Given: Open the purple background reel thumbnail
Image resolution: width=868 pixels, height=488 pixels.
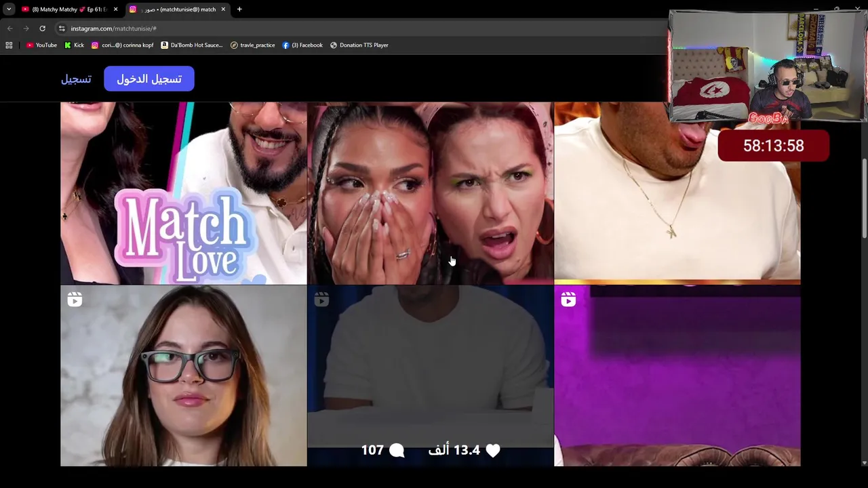Looking at the screenshot, I should pos(677,375).
